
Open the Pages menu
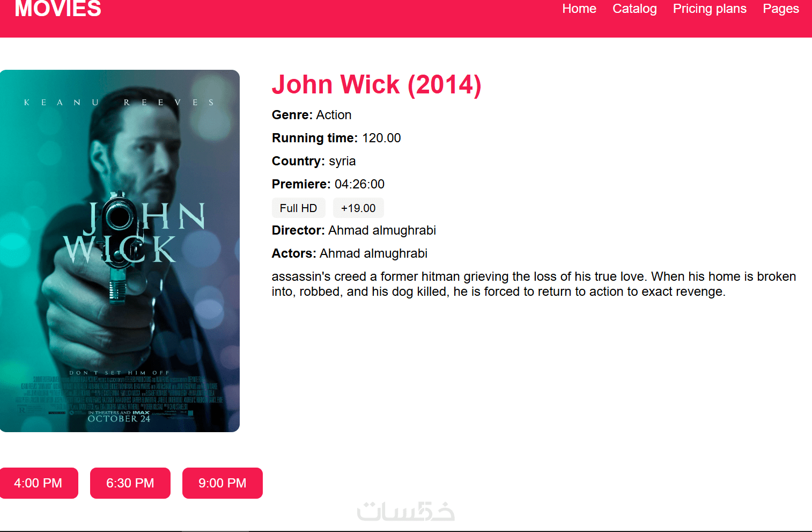point(781,9)
